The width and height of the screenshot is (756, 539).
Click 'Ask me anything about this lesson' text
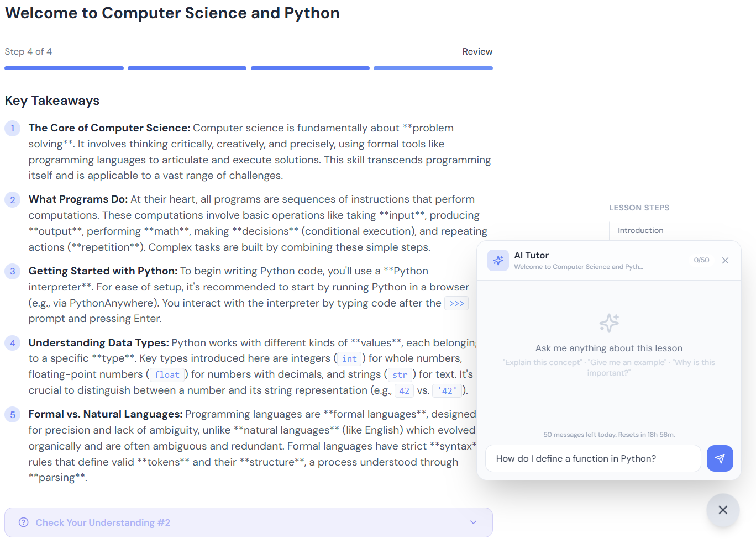tap(609, 348)
